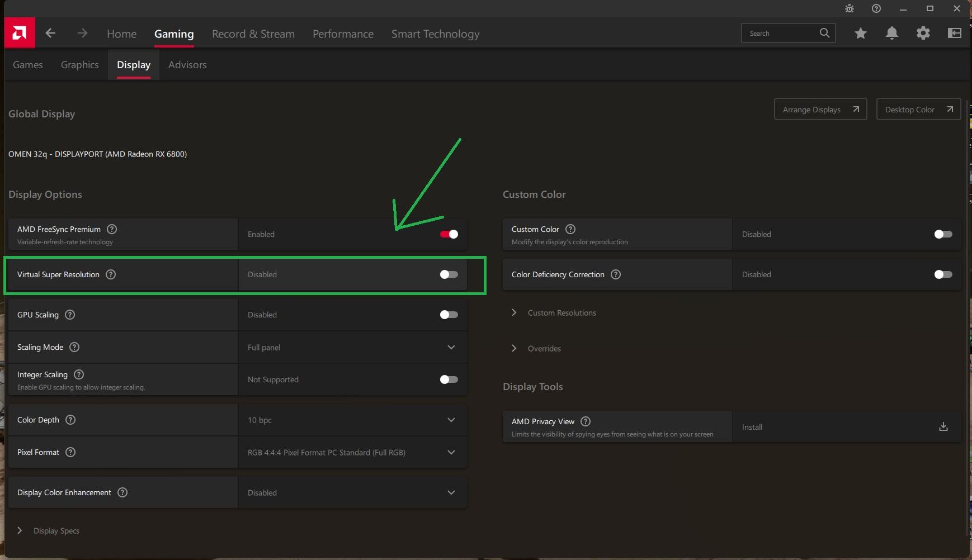Show help for AMD FreeSync Premium
The image size is (972, 560).
112,229
